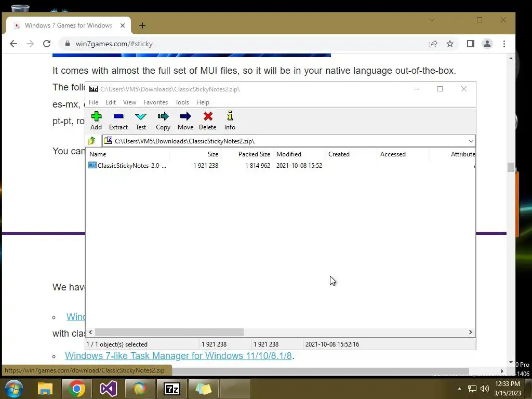The height and width of the screenshot is (399, 532).
Task: Open the Chrome profile avatar
Action: click(x=487, y=44)
